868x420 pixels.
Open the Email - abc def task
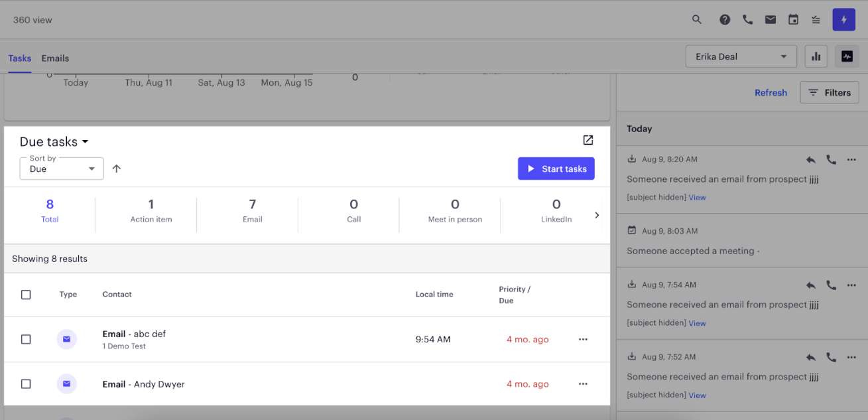(x=134, y=334)
